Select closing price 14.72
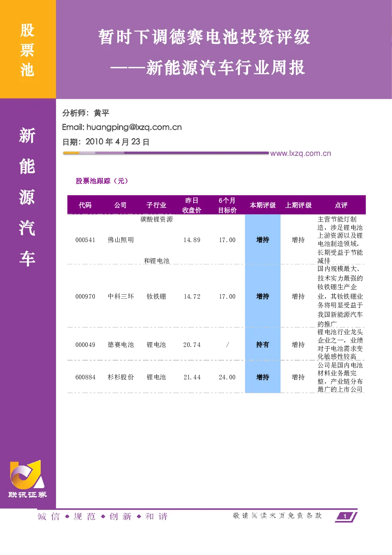Screen dimensions: 392x555 click(192, 297)
